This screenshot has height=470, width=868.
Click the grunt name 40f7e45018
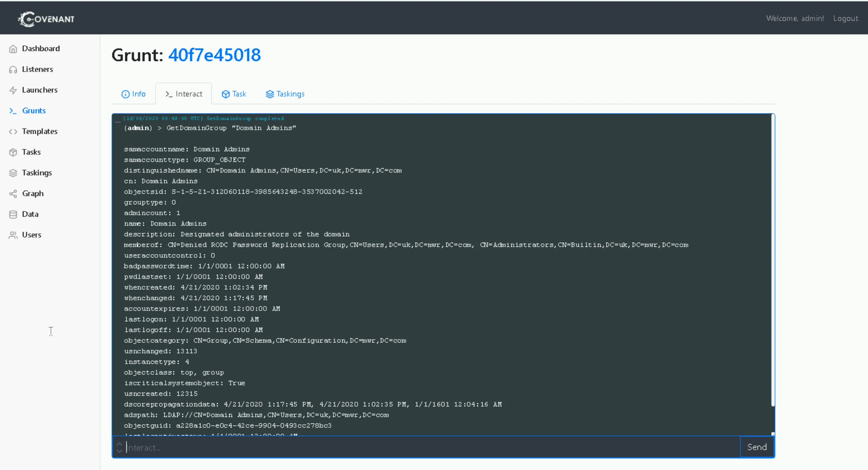(214, 55)
